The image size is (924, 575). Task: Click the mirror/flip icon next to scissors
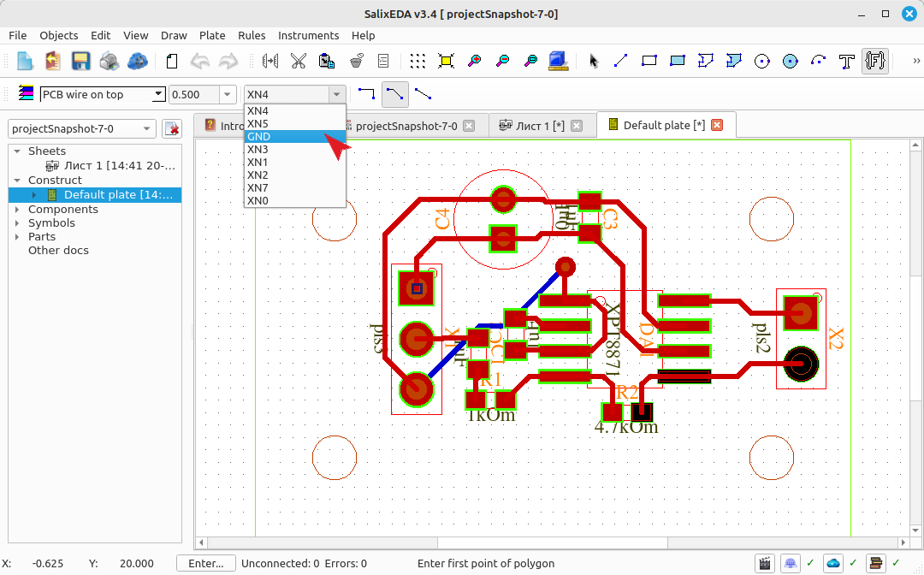[270, 61]
